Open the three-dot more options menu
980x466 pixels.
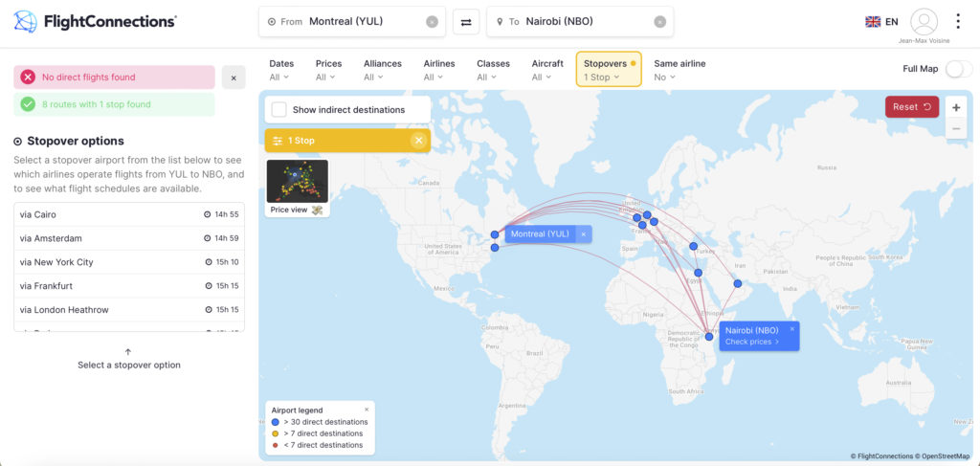pyautogui.click(x=958, y=21)
